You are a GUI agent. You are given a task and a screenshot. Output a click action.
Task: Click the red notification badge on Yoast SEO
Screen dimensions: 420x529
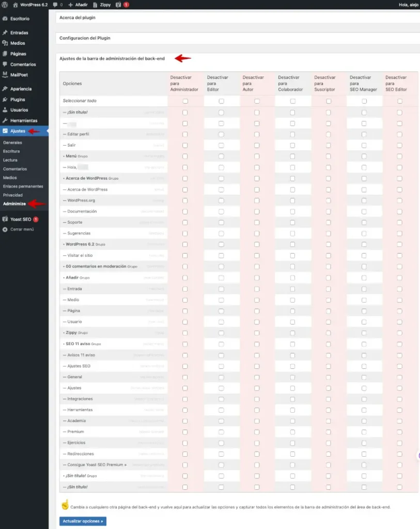pyautogui.click(x=36, y=219)
